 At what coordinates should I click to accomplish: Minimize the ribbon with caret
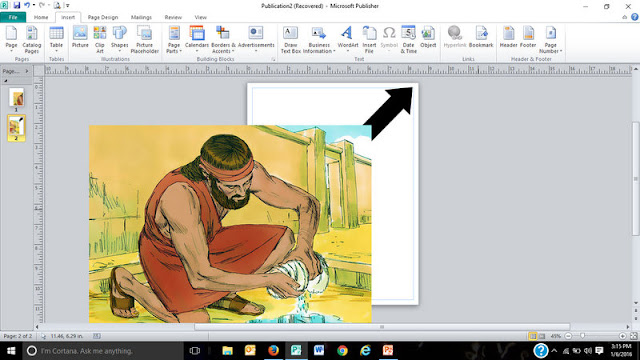click(x=624, y=17)
